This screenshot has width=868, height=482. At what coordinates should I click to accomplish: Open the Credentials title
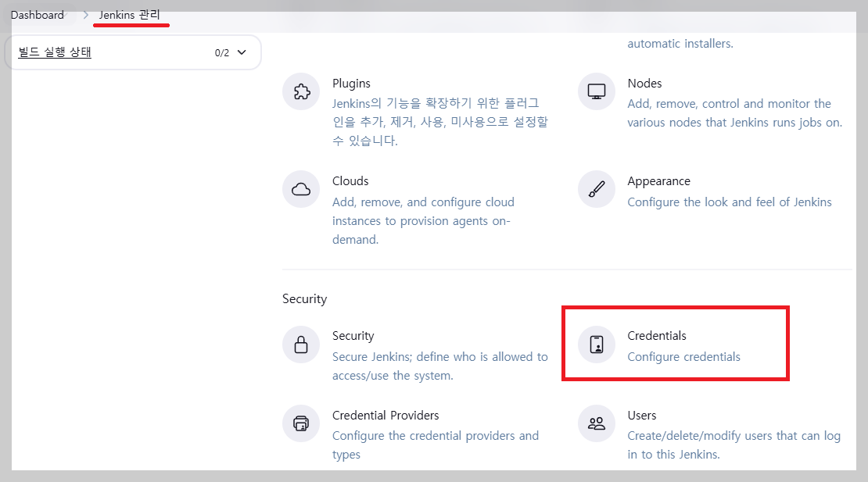(x=657, y=336)
